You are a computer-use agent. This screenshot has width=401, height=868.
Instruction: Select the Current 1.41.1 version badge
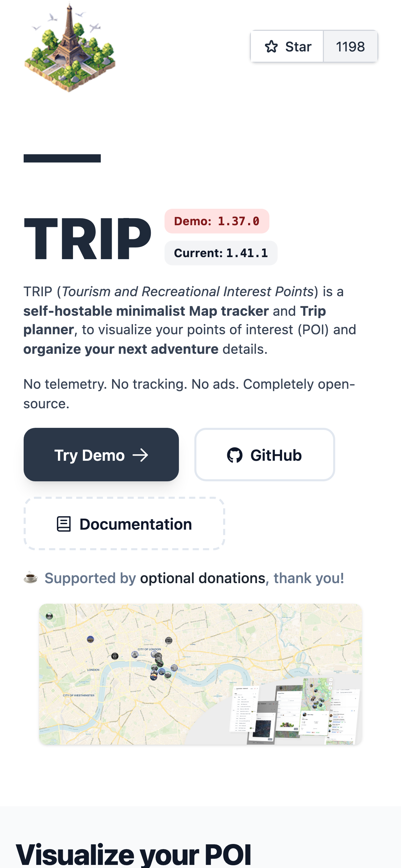[221, 253]
